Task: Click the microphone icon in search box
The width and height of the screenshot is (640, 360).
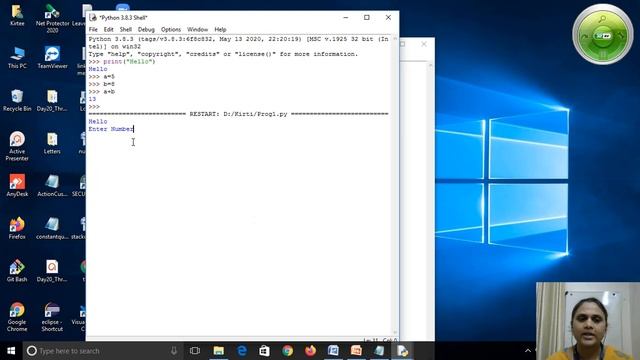Action: pos(174,351)
